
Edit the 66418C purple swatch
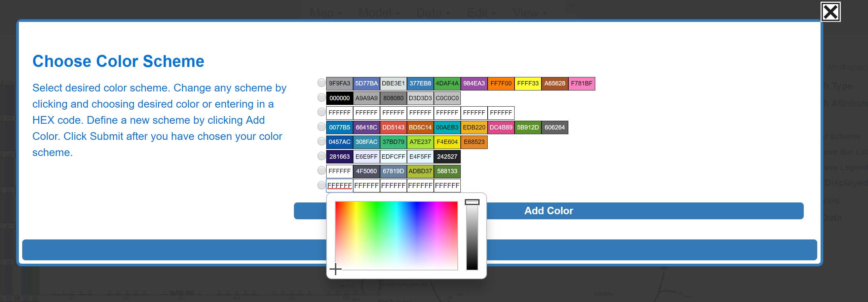(367, 127)
